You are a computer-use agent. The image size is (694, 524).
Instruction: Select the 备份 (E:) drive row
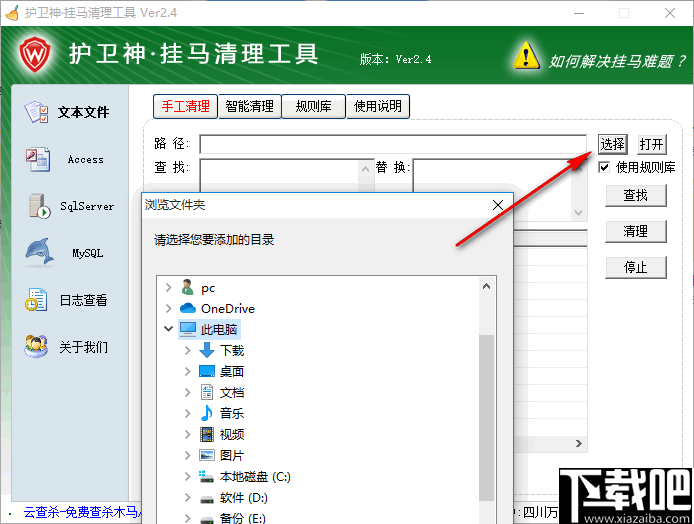(233, 518)
